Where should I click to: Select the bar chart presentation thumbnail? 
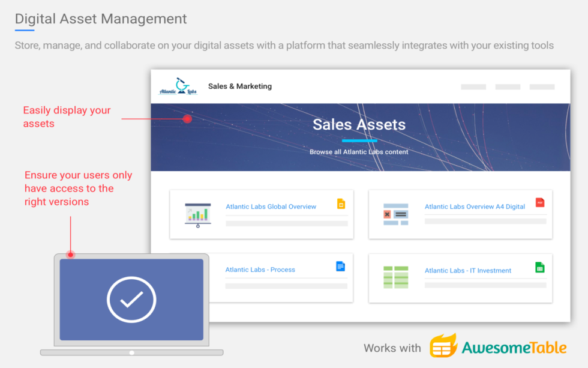tap(197, 214)
